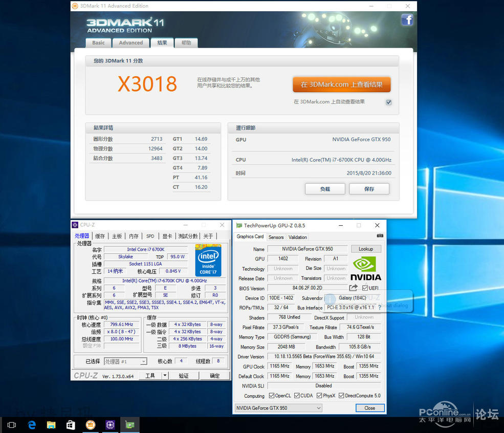Image resolution: width=504 pixels, height=433 pixels.
Task: Toggle the CUDA checkbox
Action: 297,396
